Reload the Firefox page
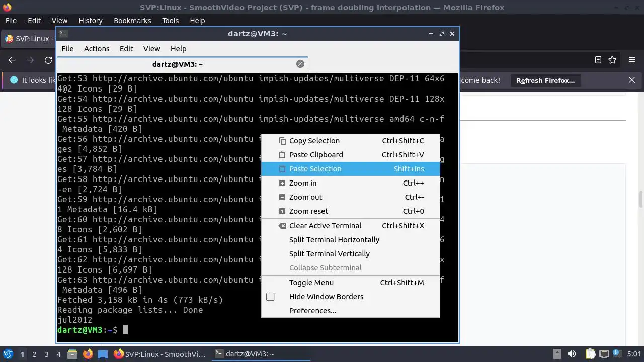 pyautogui.click(x=48, y=60)
